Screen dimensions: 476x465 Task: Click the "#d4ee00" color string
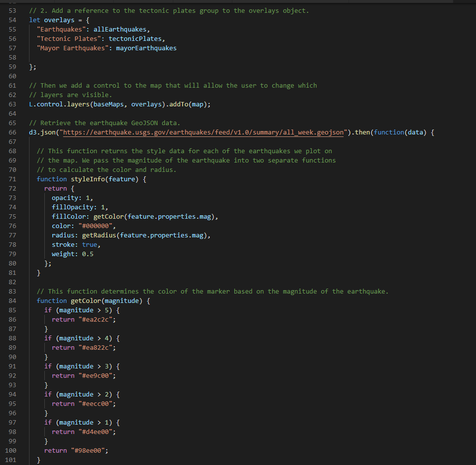(x=95, y=432)
